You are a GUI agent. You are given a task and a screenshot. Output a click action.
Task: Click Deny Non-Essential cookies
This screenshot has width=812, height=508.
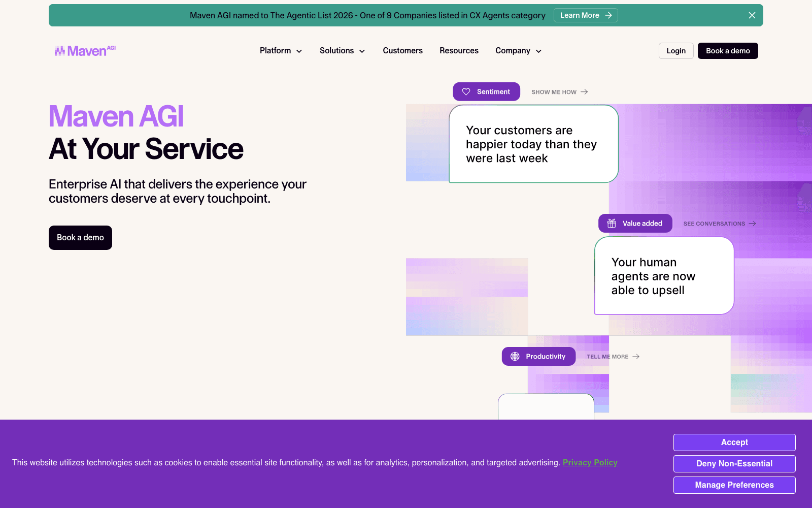[x=734, y=464]
